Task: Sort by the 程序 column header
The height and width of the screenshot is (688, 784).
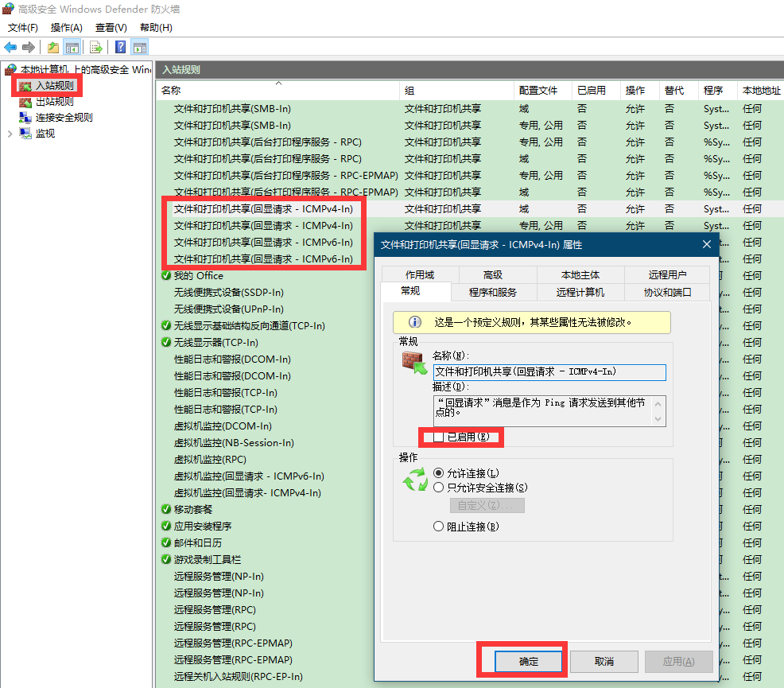Action: (x=717, y=91)
